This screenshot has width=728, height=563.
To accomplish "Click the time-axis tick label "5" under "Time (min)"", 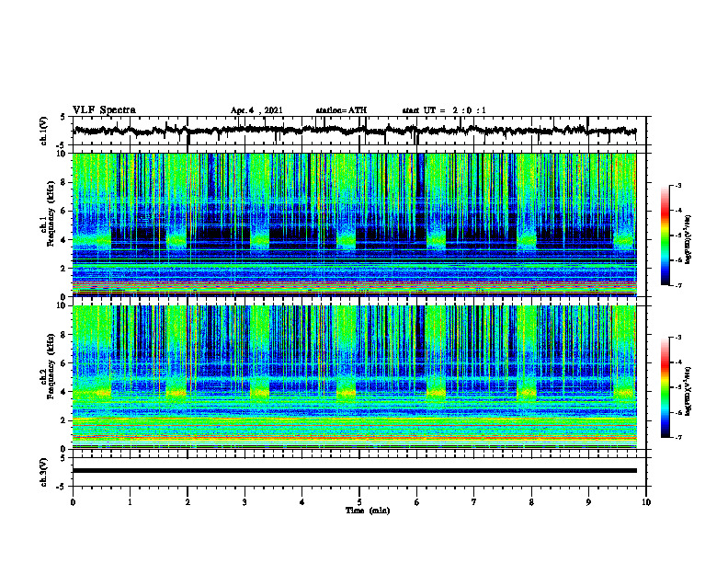I will click(x=359, y=502).
